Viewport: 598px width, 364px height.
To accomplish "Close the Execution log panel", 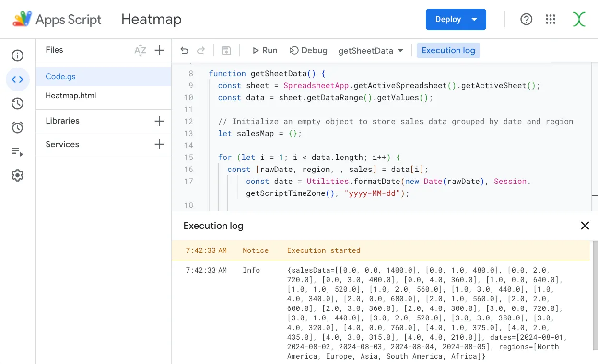I will pos(585,226).
